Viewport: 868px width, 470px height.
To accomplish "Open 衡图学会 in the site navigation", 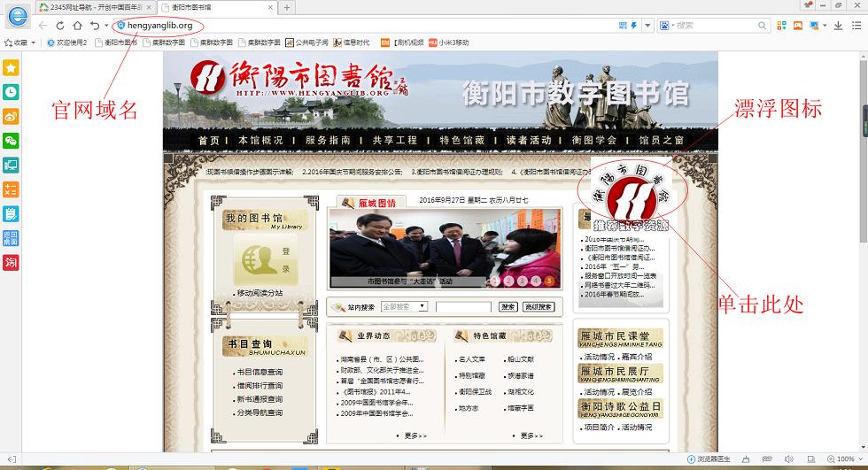I will 594,141.
